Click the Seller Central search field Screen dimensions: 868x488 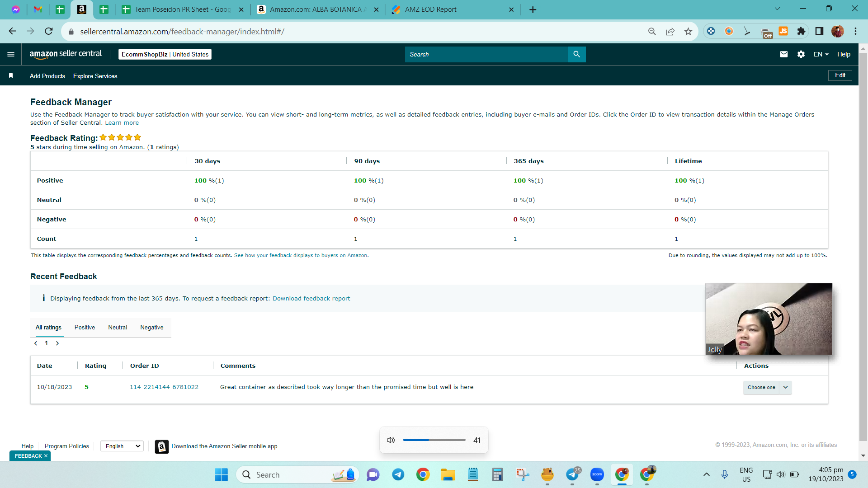point(486,54)
